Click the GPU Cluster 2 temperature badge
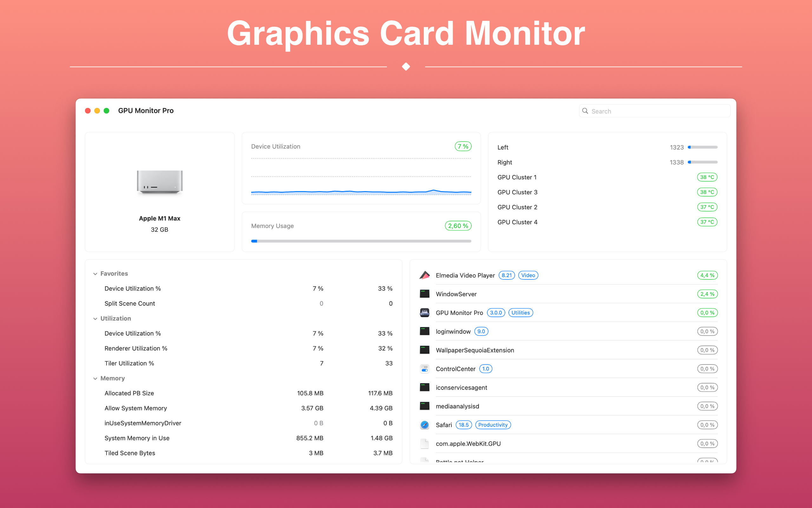The height and width of the screenshot is (508, 812). click(x=707, y=207)
